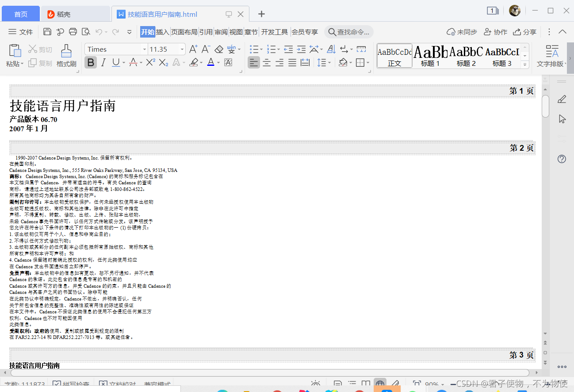Click the vertical scrollbar thumb
The width and height of the screenshot is (574, 392).
tap(546, 106)
